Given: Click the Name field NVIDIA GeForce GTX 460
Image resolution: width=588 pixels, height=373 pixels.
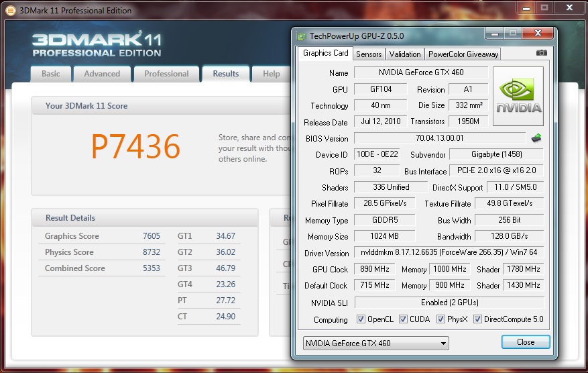Looking at the screenshot, I should (x=421, y=72).
